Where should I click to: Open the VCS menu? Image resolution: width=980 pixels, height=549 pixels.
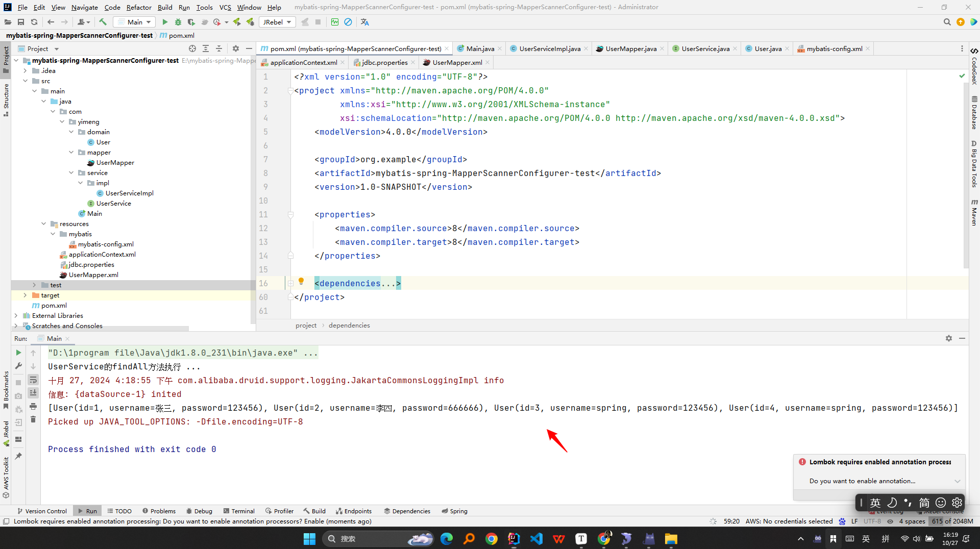pyautogui.click(x=225, y=7)
